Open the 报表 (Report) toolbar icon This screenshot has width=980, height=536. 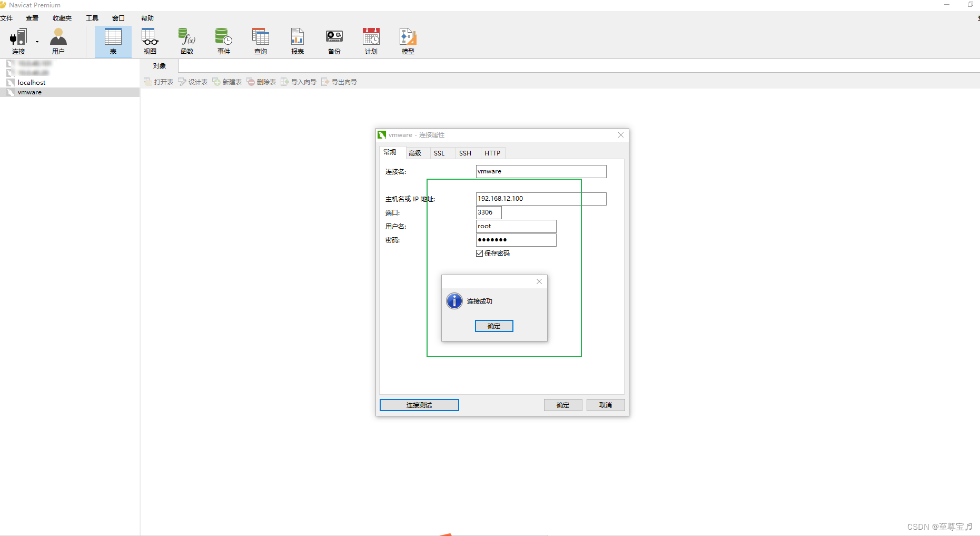pos(298,41)
